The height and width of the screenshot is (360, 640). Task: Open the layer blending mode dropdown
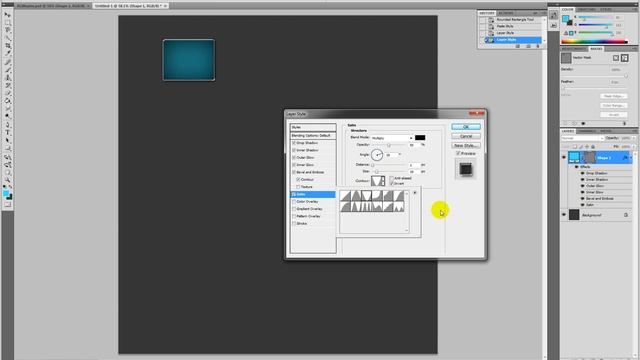[x=582, y=138]
